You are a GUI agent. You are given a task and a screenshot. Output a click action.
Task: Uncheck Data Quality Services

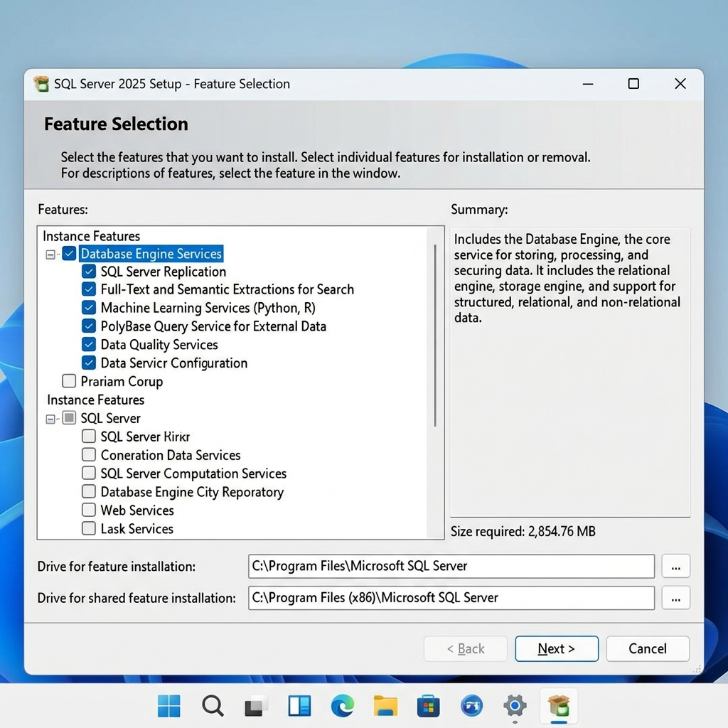(x=89, y=344)
